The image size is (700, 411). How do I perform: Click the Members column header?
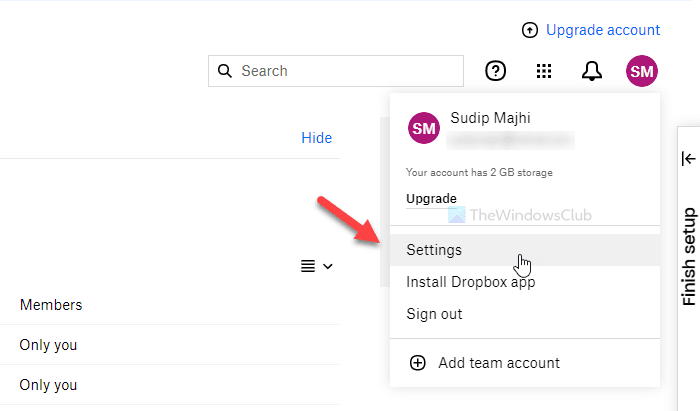[51, 305]
